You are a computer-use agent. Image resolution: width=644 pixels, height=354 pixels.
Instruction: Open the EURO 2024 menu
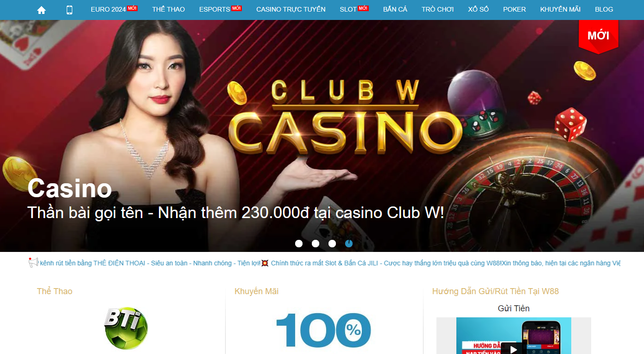tap(114, 9)
